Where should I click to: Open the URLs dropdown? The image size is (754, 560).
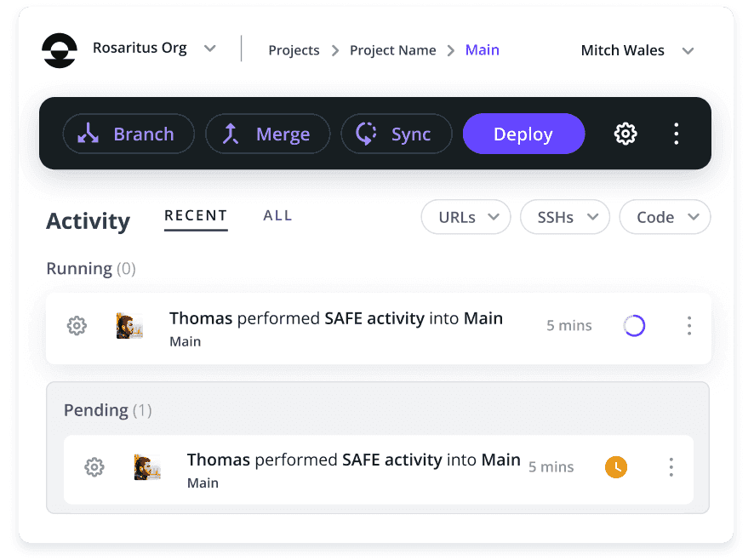[x=466, y=217]
